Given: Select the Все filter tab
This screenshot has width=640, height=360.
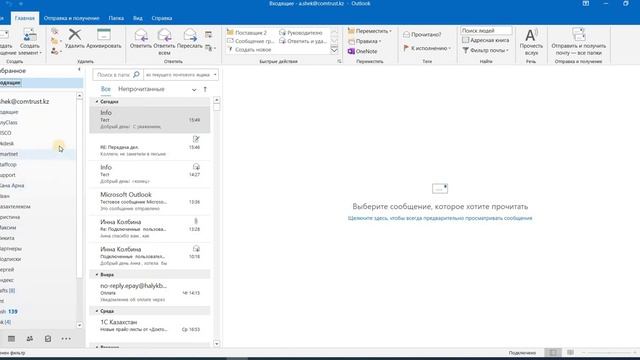Looking at the screenshot, I should [106, 89].
